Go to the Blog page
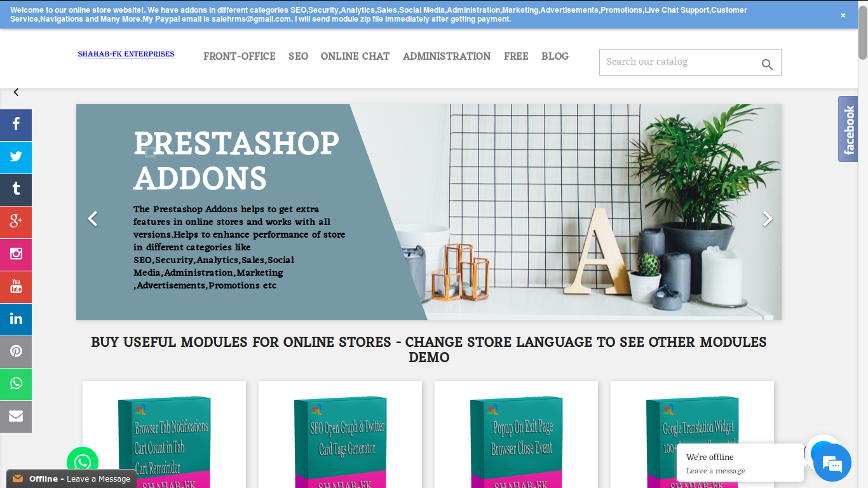The height and width of the screenshot is (488, 868). (x=555, y=56)
